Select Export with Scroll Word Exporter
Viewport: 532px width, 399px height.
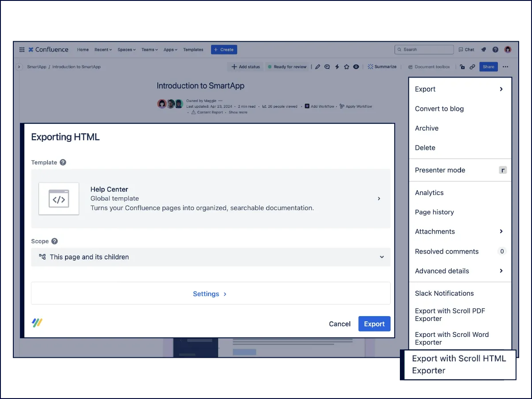pos(460,338)
